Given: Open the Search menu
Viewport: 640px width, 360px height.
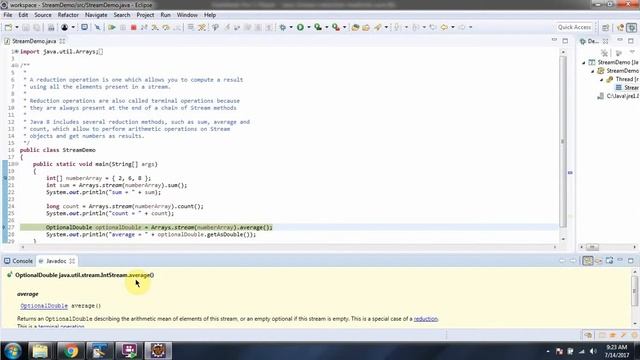Looking at the screenshot, I should 122,15.
